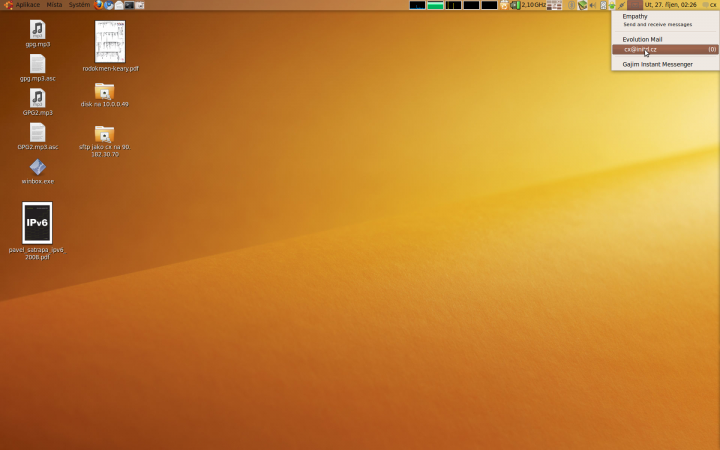Launch Chromium from the top panel
720x450 pixels.
coord(109,5)
